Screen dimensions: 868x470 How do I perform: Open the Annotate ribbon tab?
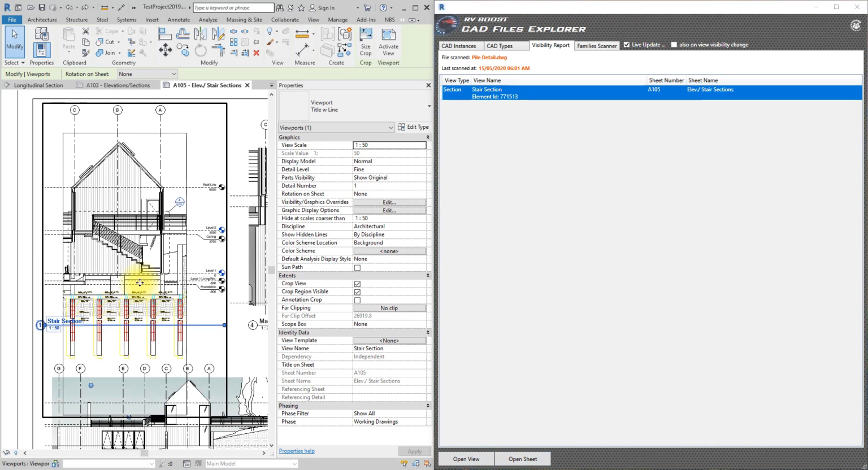click(179, 20)
